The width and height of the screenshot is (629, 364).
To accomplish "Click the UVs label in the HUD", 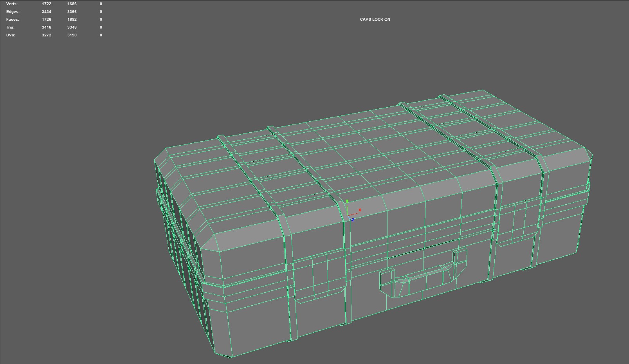I will pos(11,35).
